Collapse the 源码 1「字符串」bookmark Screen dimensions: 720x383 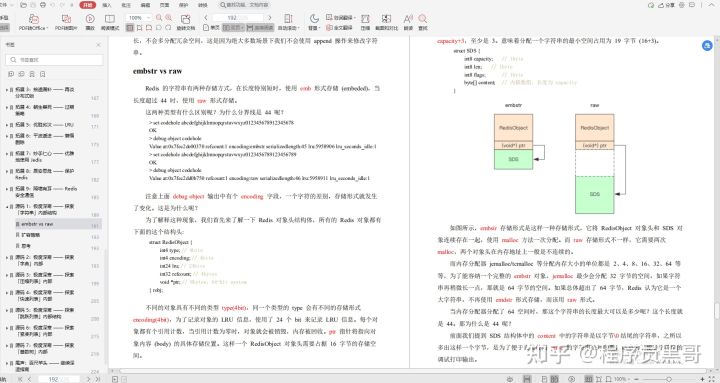[x=6, y=207]
